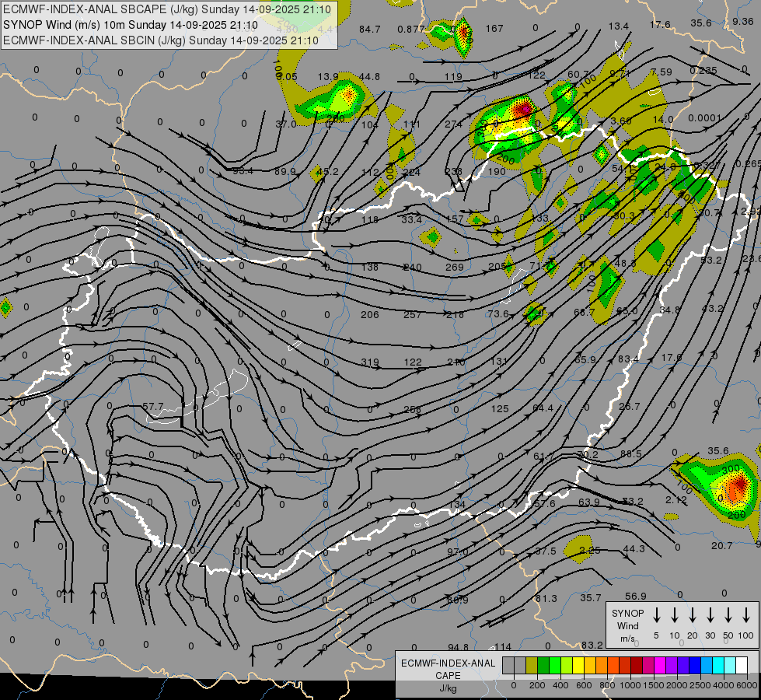Pick the white swatch at the legend end
761x700 pixels.
pos(741,666)
